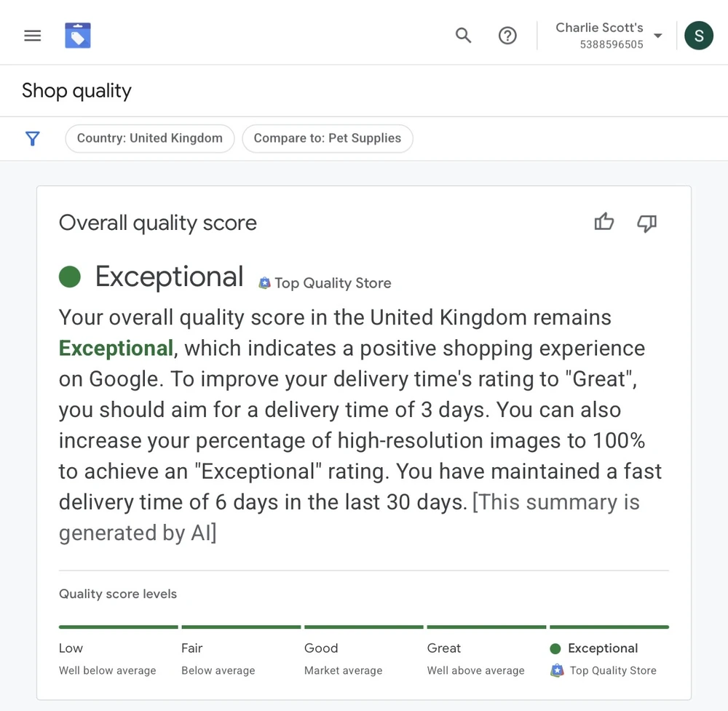Select the Great quality level label
This screenshot has height=711, width=728.
point(444,648)
